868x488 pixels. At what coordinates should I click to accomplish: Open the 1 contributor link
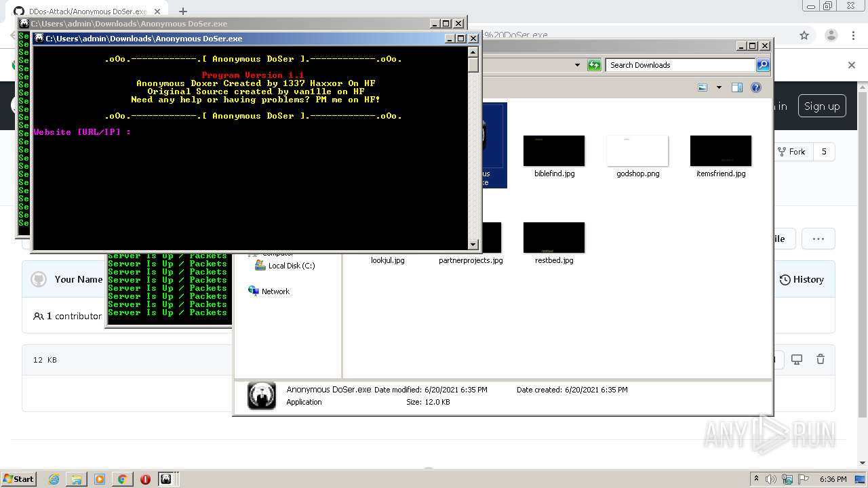coord(68,316)
